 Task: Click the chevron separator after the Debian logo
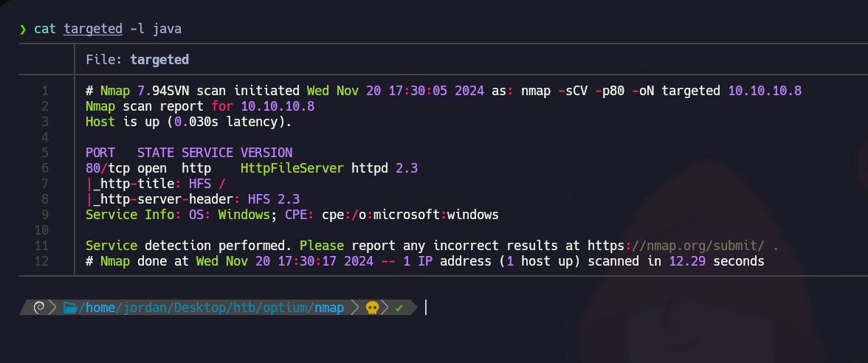click(53, 308)
